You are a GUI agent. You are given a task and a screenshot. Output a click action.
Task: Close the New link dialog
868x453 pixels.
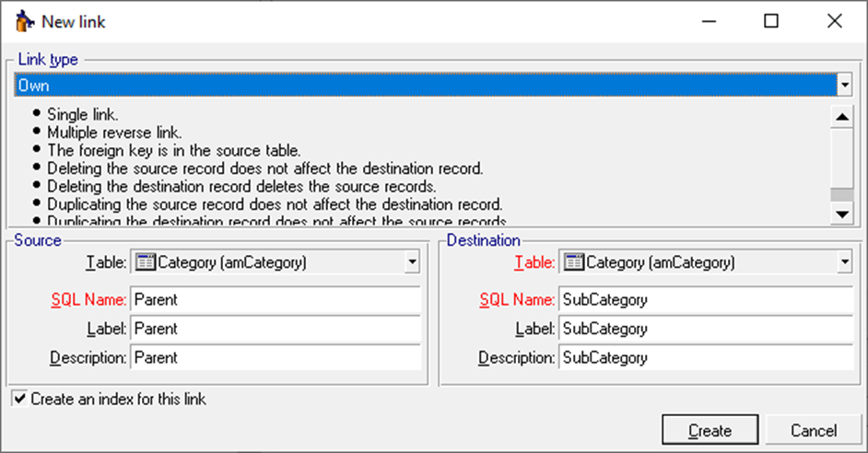coord(834,21)
